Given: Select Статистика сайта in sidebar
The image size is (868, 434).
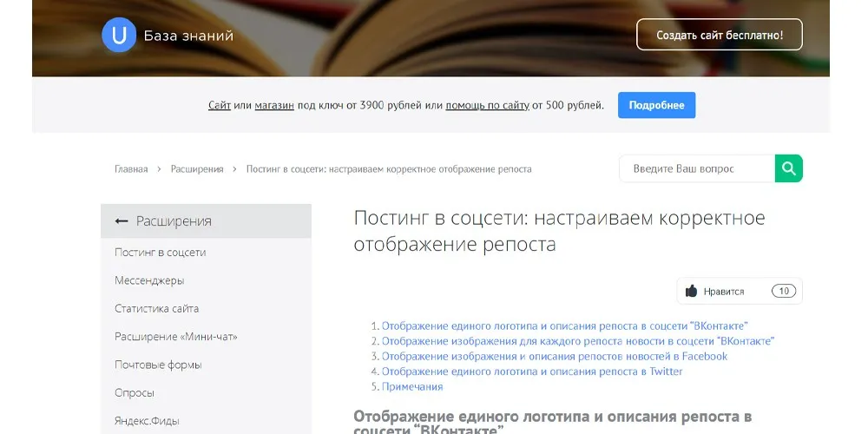Looking at the screenshot, I should point(156,309).
